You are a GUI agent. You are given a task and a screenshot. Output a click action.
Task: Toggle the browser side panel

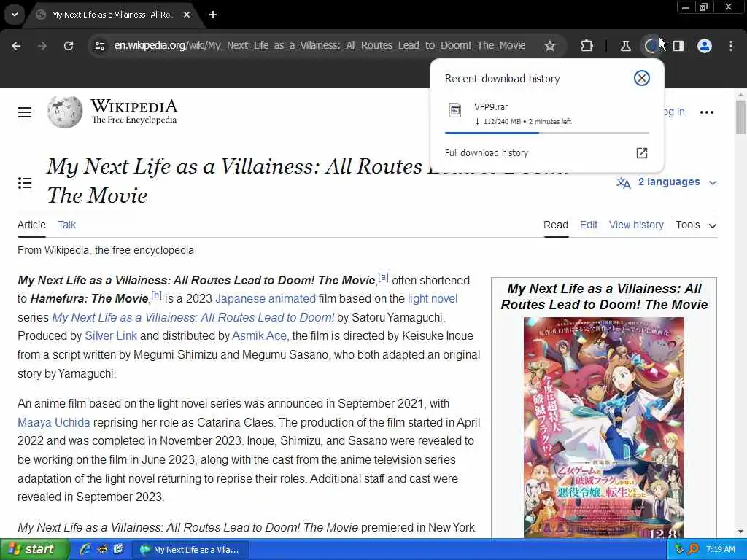tap(678, 46)
